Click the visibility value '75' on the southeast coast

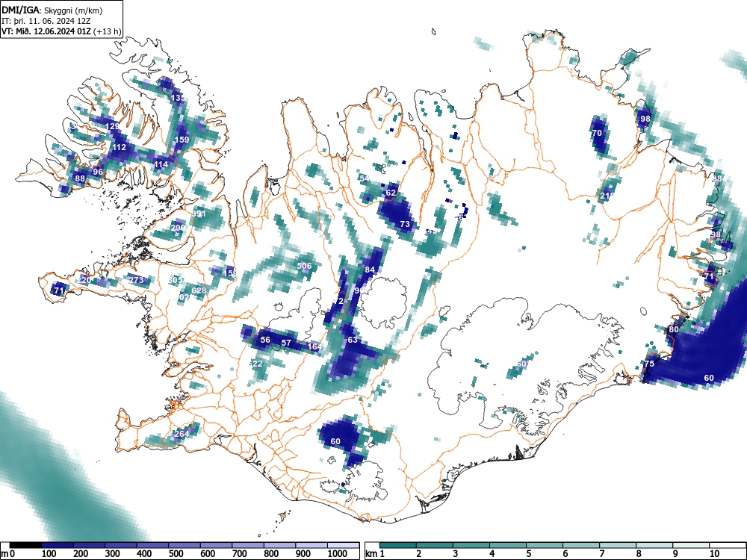(649, 364)
